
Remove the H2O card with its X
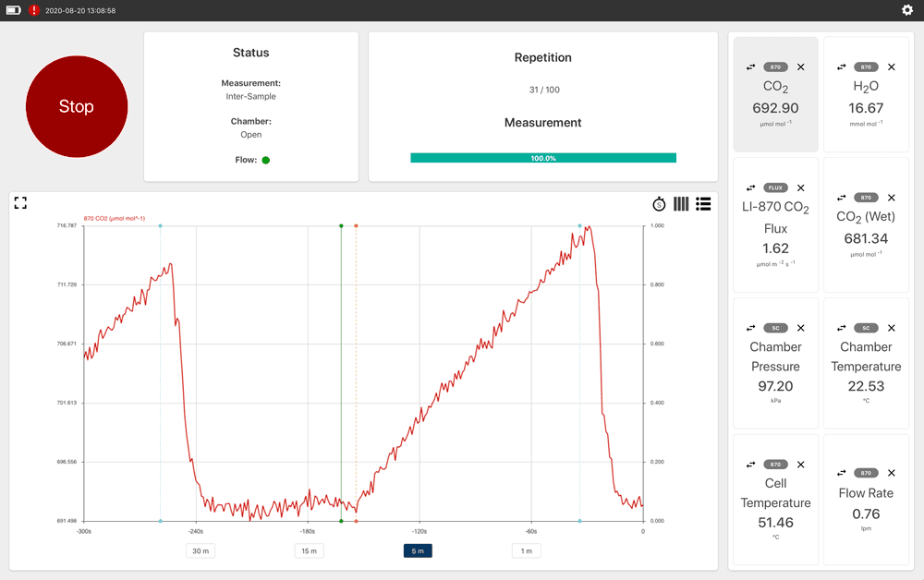891,66
